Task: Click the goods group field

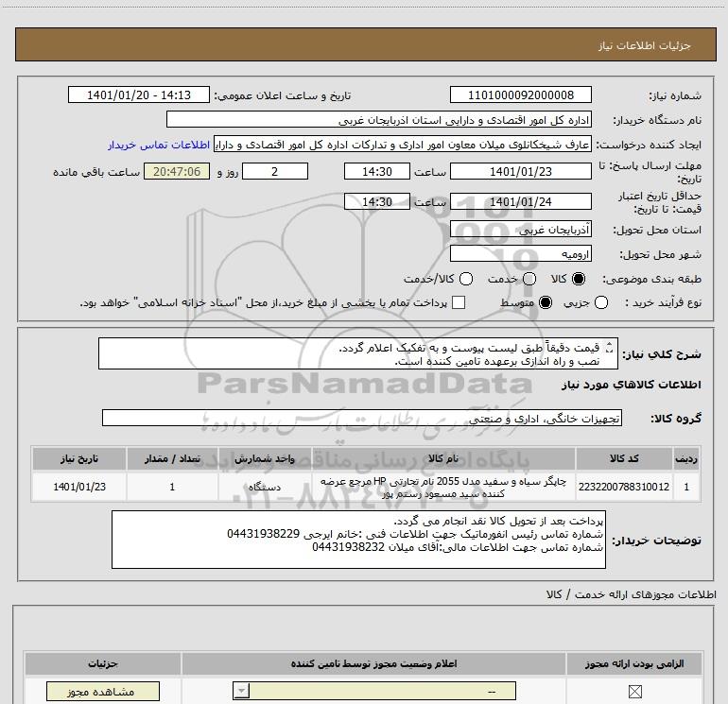Action: pyautogui.click(x=362, y=418)
